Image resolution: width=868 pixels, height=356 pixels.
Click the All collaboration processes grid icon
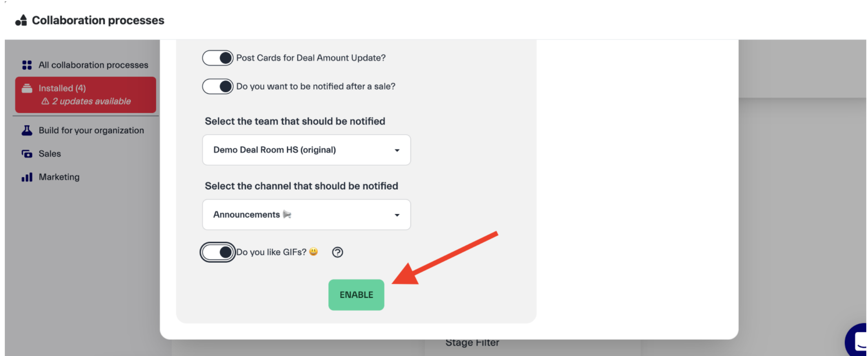tap(27, 65)
